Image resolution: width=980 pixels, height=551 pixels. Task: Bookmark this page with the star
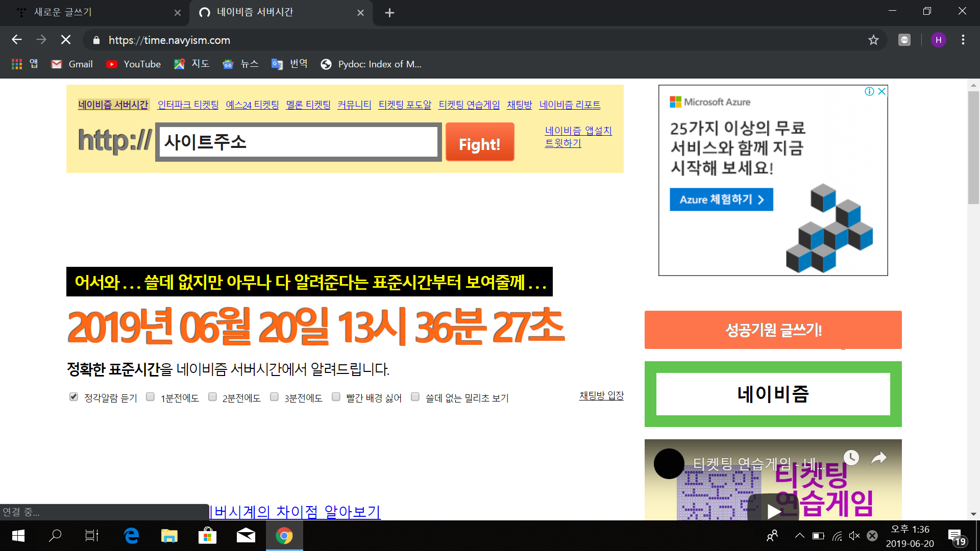[873, 40]
